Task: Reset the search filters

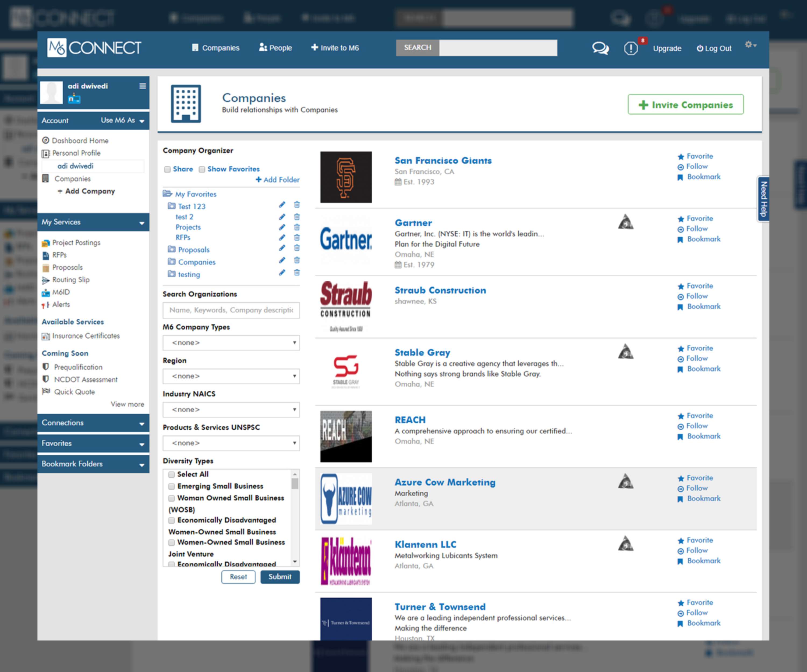Action: tap(238, 577)
